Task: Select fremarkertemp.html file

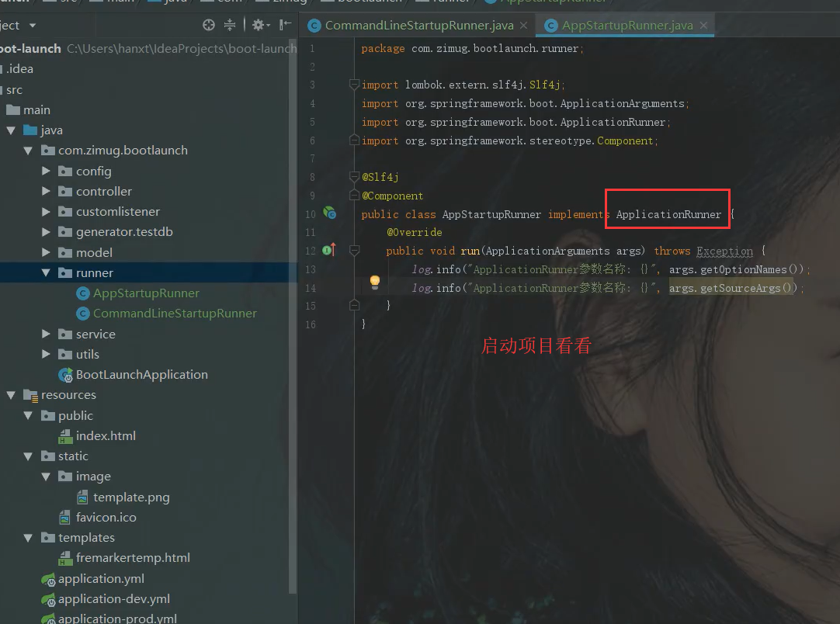Action: point(133,558)
